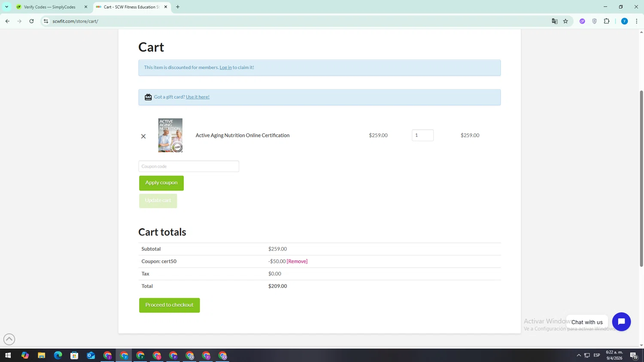Show hidden system tray icons
Screen dimensions: 644x362
coord(578,355)
